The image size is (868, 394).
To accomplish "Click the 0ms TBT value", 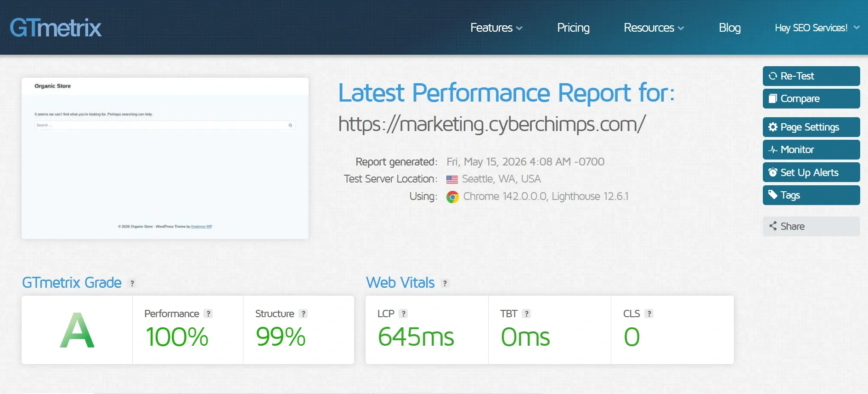I will pos(525,337).
